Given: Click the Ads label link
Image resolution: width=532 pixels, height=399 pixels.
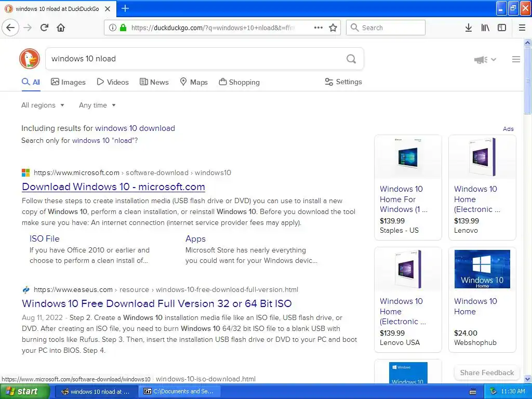Looking at the screenshot, I should (508, 129).
